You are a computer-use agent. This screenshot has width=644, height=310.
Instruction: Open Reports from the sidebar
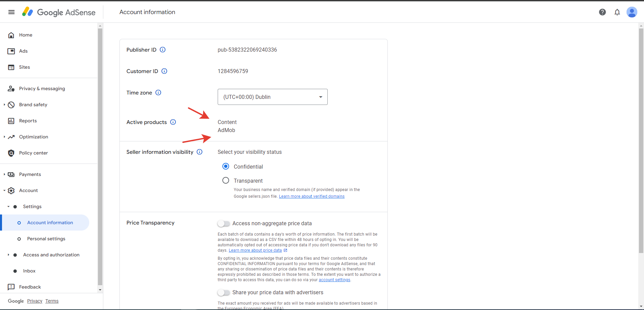point(28,121)
